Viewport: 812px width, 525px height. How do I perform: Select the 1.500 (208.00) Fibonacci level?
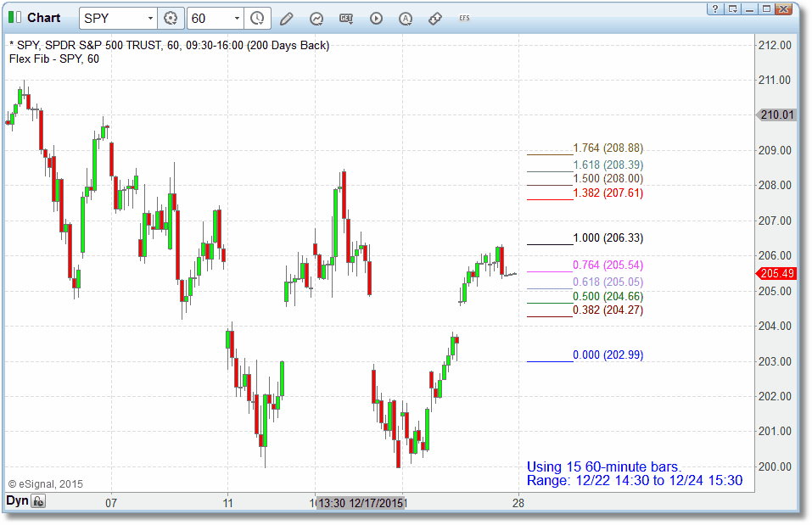(x=608, y=179)
